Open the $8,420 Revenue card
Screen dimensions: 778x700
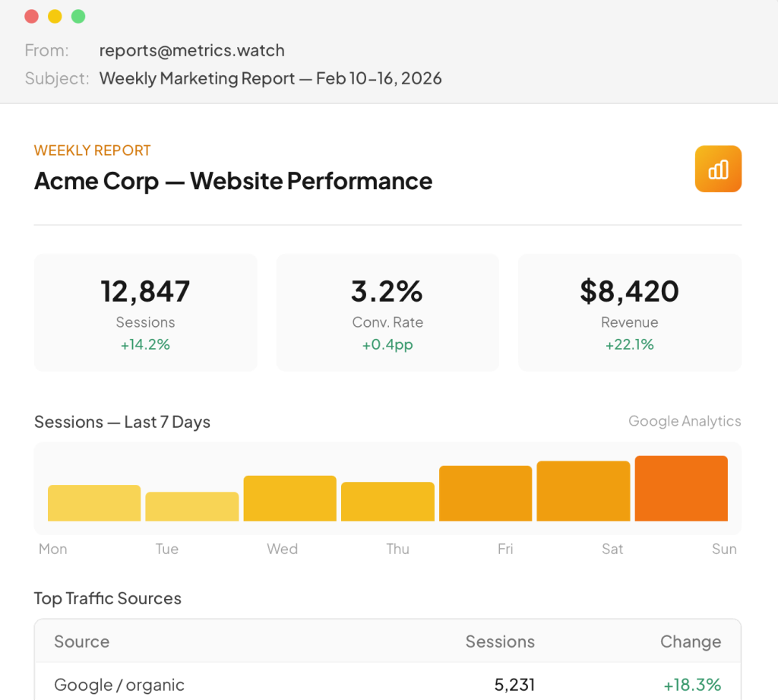(630, 312)
